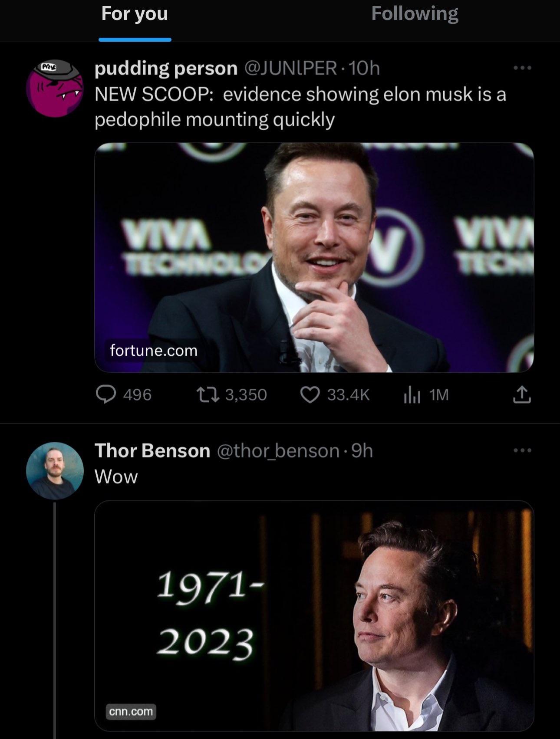Select the For you tab
This screenshot has height=739, width=560.
[x=135, y=14]
